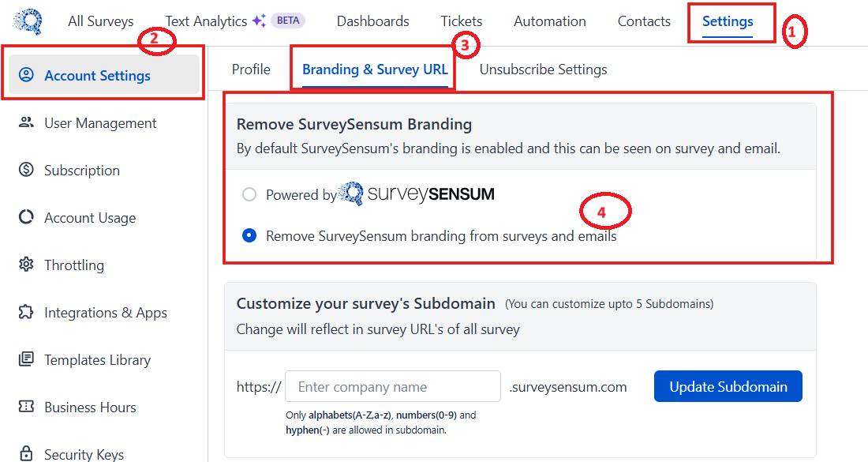Click the Business Hours ticket icon
Screen dimensions: 868x462
(27, 408)
